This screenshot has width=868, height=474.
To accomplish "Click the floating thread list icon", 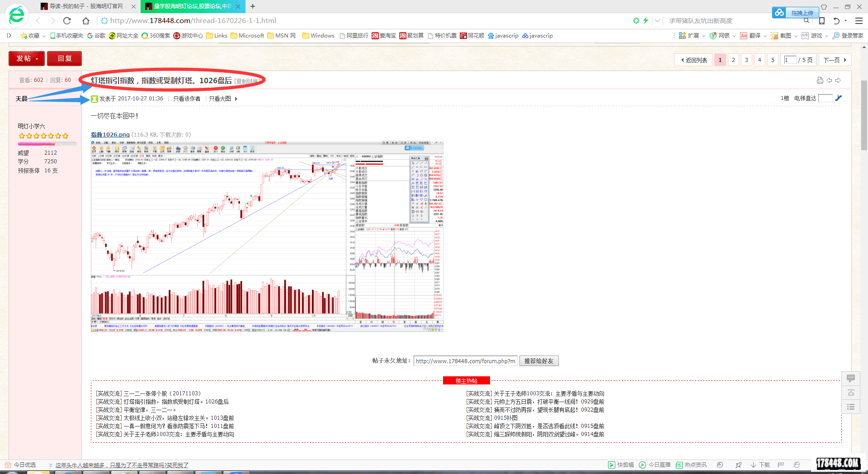I will [851, 407].
